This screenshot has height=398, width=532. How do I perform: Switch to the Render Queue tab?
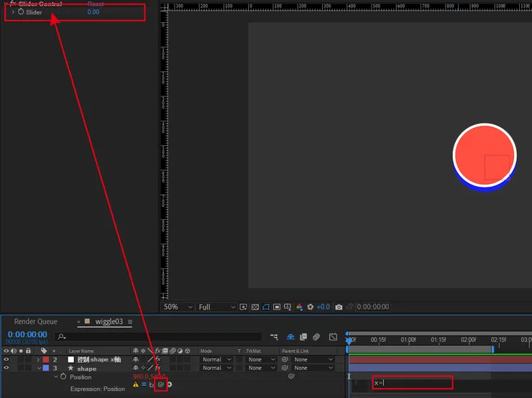(36, 322)
